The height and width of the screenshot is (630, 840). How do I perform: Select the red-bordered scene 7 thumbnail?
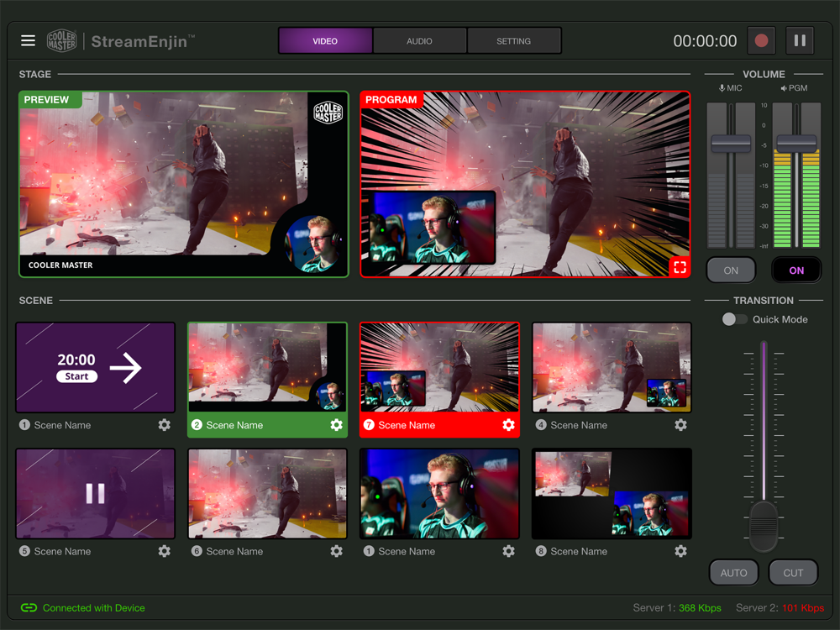tap(439, 368)
